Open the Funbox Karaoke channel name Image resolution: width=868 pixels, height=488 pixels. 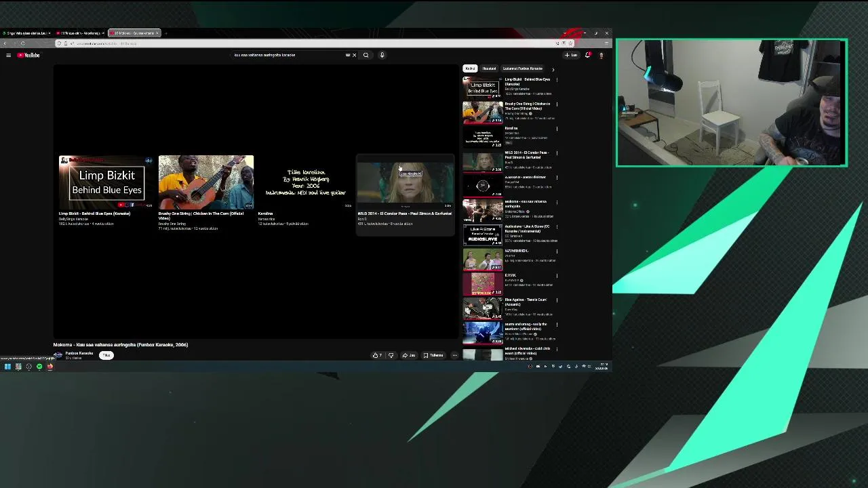point(79,353)
